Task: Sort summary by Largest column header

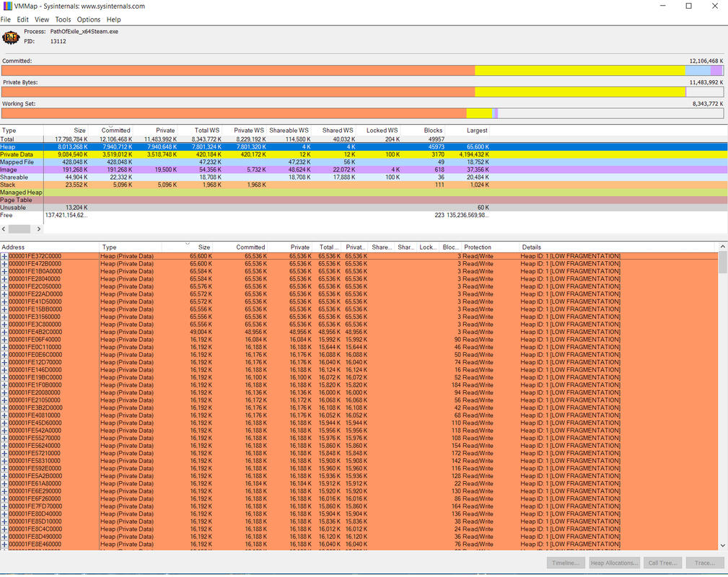Action: tap(467, 131)
